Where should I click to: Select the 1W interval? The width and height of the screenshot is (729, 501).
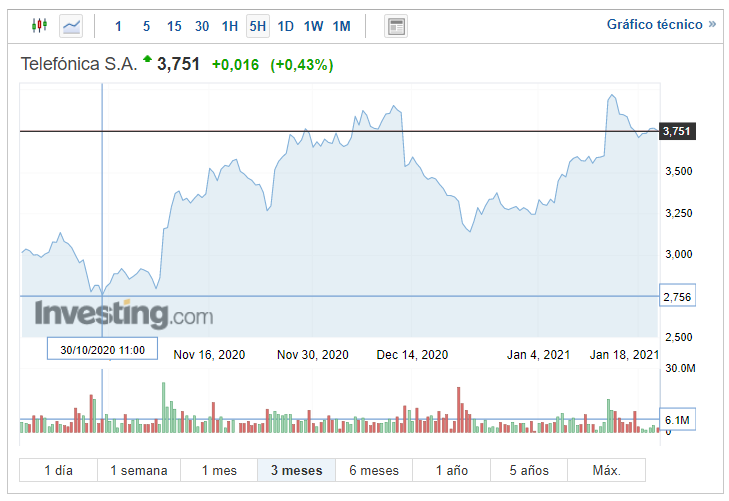click(314, 26)
